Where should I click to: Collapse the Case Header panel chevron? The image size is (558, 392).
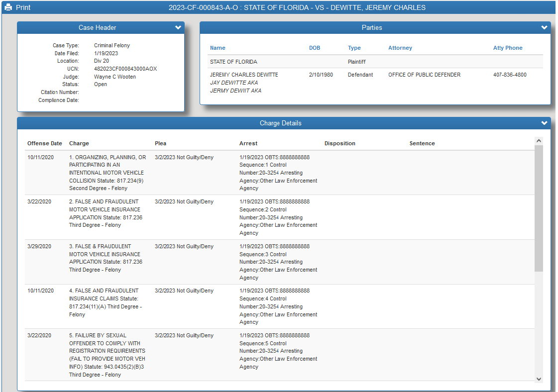(178, 27)
